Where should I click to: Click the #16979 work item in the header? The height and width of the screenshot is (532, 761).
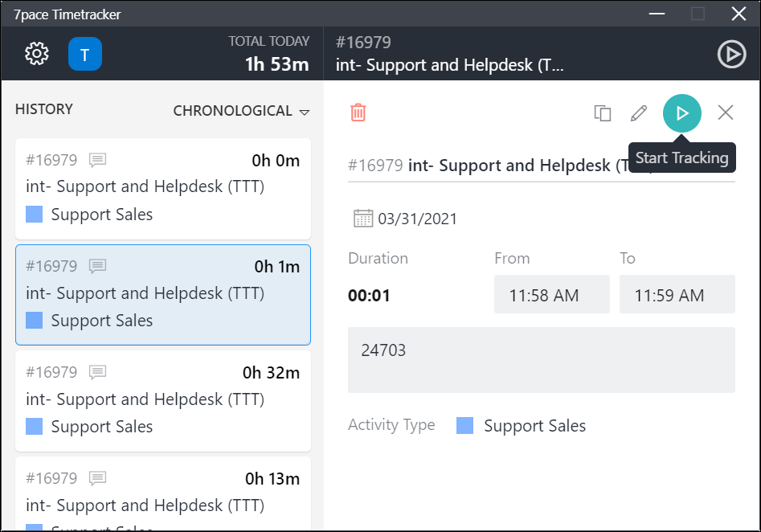coord(363,43)
